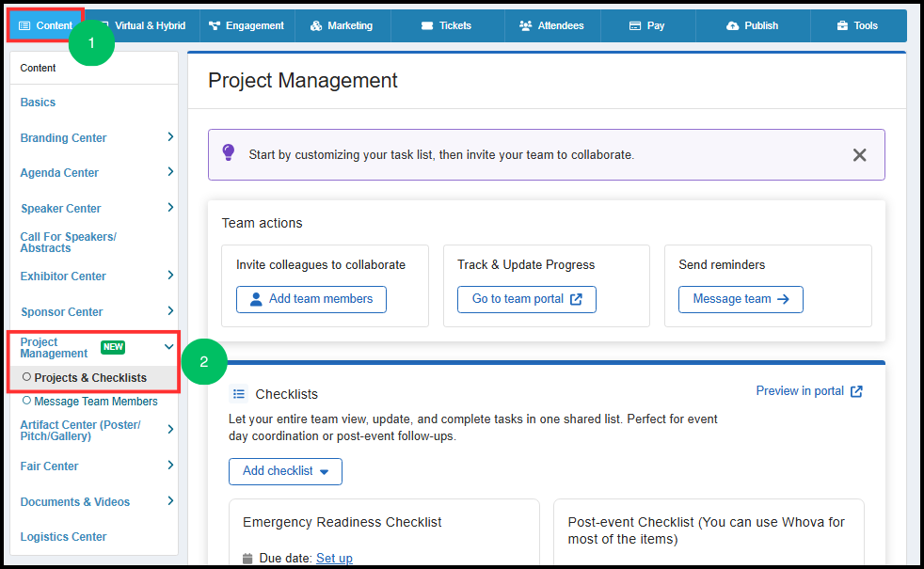Click calendar icon next to Due date

click(x=247, y=558)
